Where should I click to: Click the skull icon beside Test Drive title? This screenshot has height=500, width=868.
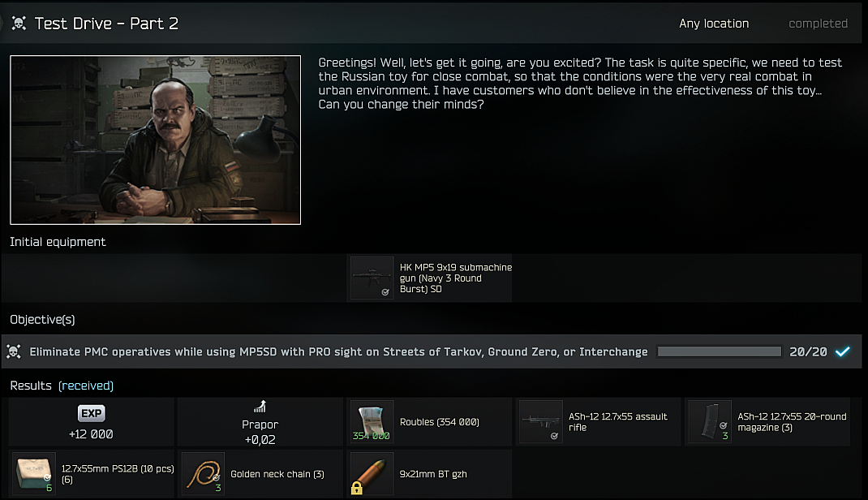click(x=19, y=24)
